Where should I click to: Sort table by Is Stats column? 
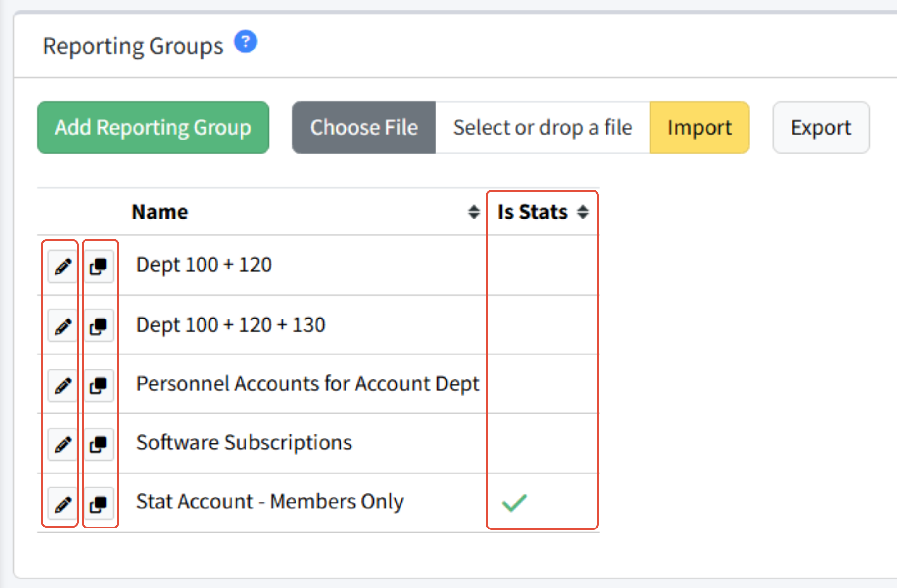click(583, 212)
